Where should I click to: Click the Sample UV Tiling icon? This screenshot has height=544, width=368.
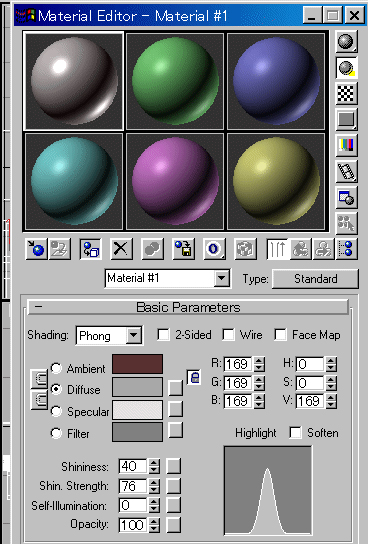[x=346, y=119]
